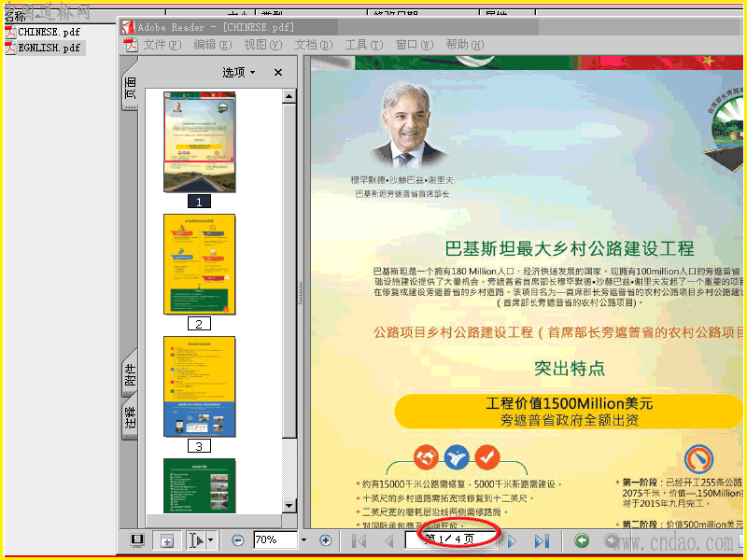Screen dimensions: 747x560
Task: Click the zoom in plus icon
Action: tap(326, 540)
